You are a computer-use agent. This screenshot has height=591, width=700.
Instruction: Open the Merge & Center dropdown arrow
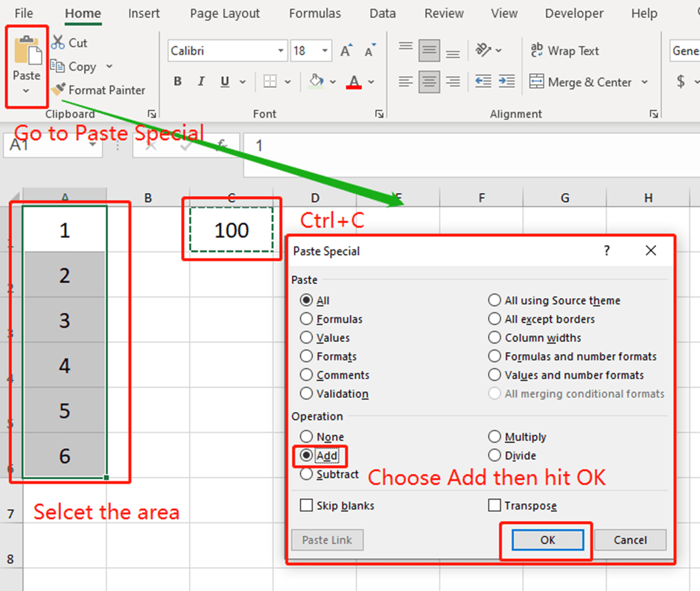click(643, 82)
